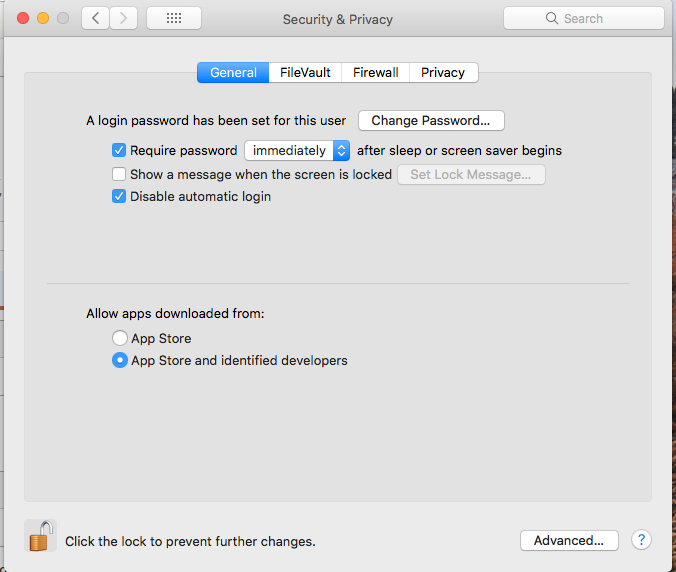Open the immediately password delay dropdown
Viewport: 676px width, 572px height.
pos(297,150)
